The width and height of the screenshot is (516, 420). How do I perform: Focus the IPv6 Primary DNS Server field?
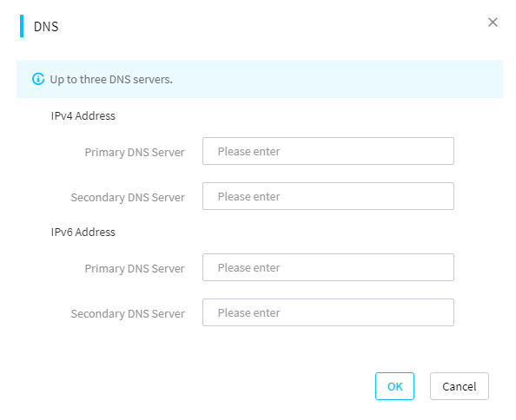pyautogui.click(x=328, y=267)
